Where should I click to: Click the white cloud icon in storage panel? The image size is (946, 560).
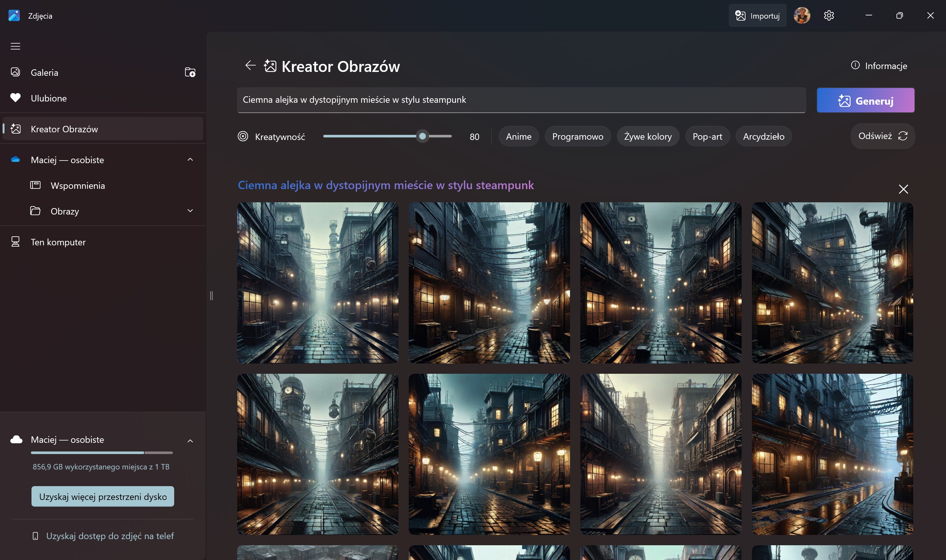16,439
